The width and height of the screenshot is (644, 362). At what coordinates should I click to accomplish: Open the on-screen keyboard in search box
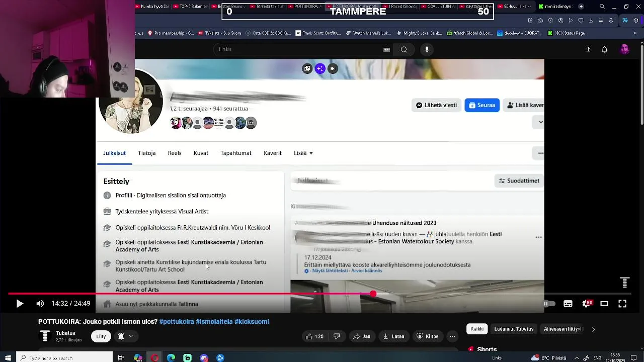point(386,49)
